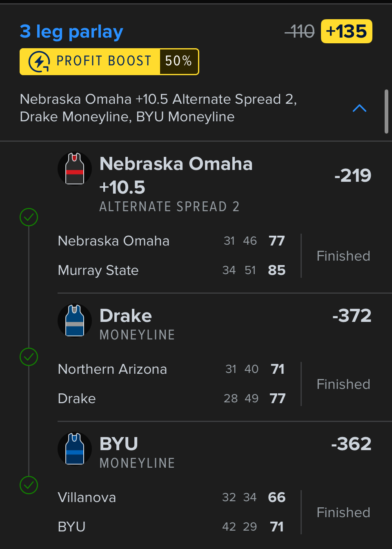Click the green checkmark beside Nebraska Omaha leg
392x549 pixels.
(29, 217)
